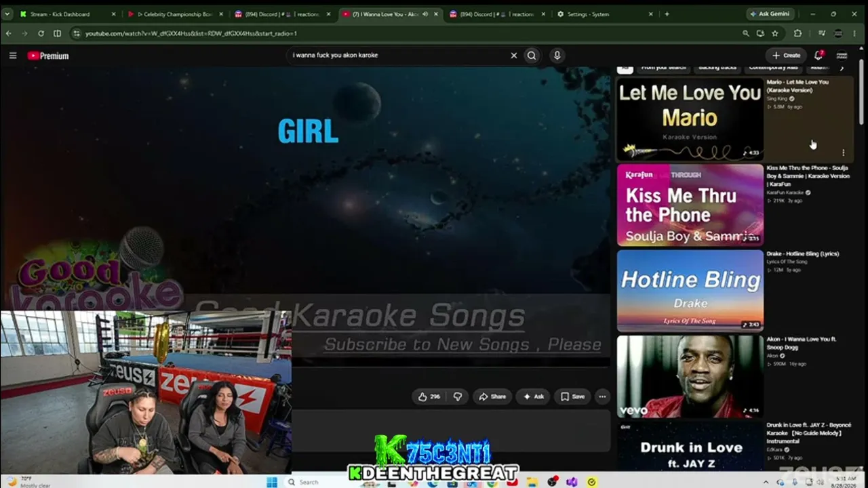
Task: Open Ask Gemini in Chrome
Action: (x=772, y=14)
